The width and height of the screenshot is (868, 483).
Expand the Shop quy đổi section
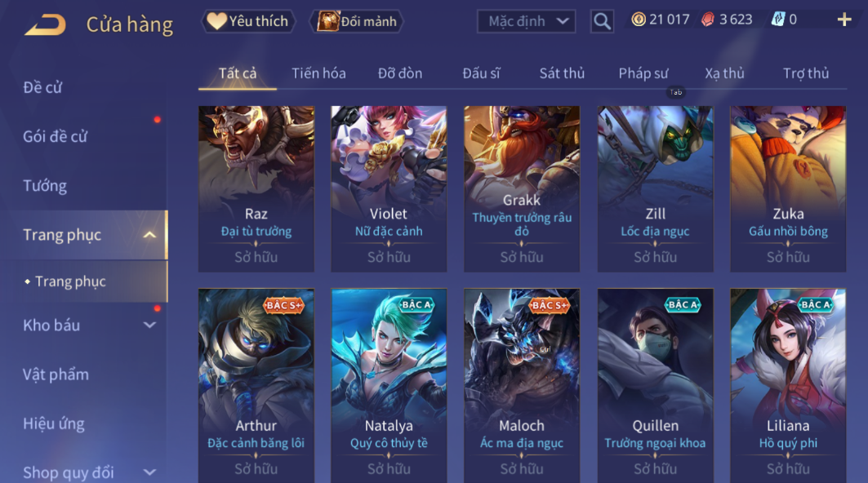pos(149,472)
